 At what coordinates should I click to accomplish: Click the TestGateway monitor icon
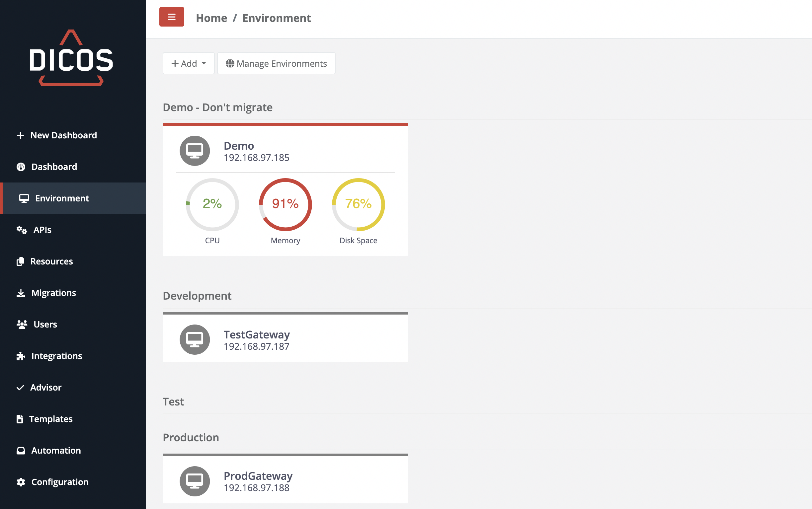coord(195,340)
